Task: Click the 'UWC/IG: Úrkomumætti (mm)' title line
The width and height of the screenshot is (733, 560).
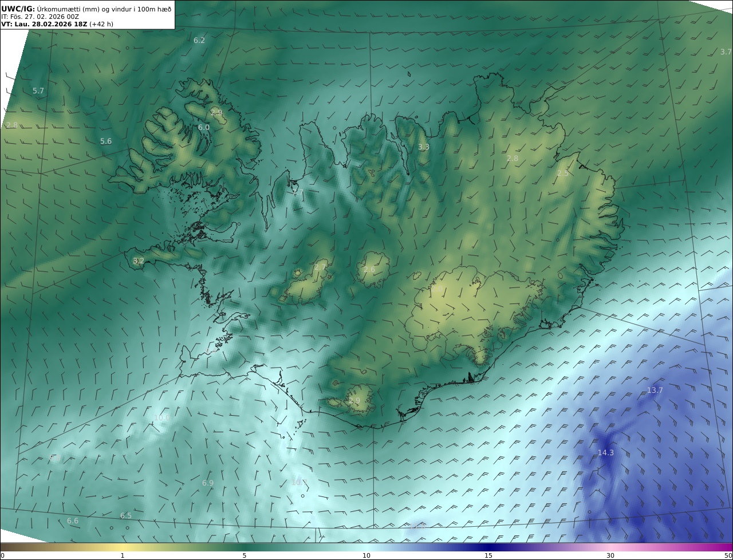Action: (86, 9)
